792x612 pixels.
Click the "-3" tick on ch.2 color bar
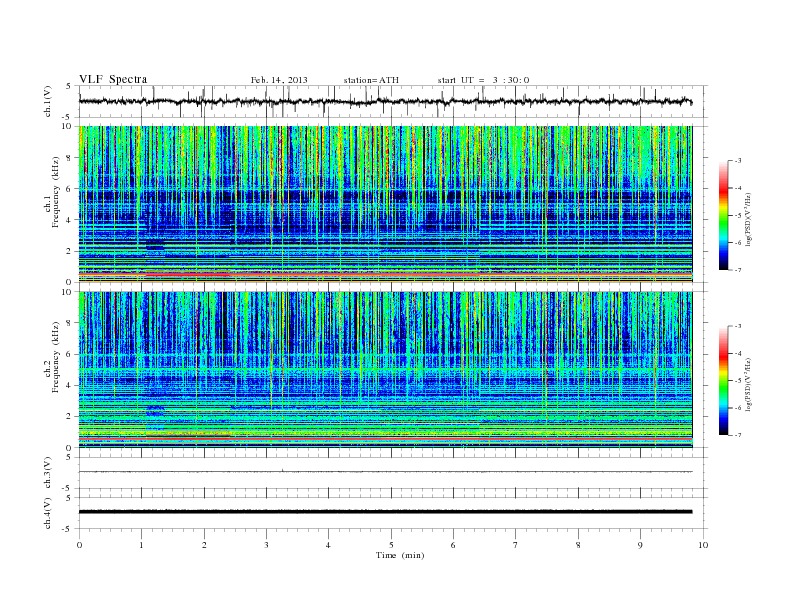[738, 326]
